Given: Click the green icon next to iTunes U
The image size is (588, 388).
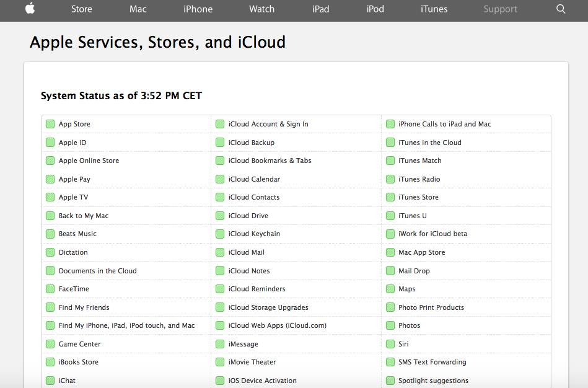Looking at the screenshot, I should click(x=390, y=216).
